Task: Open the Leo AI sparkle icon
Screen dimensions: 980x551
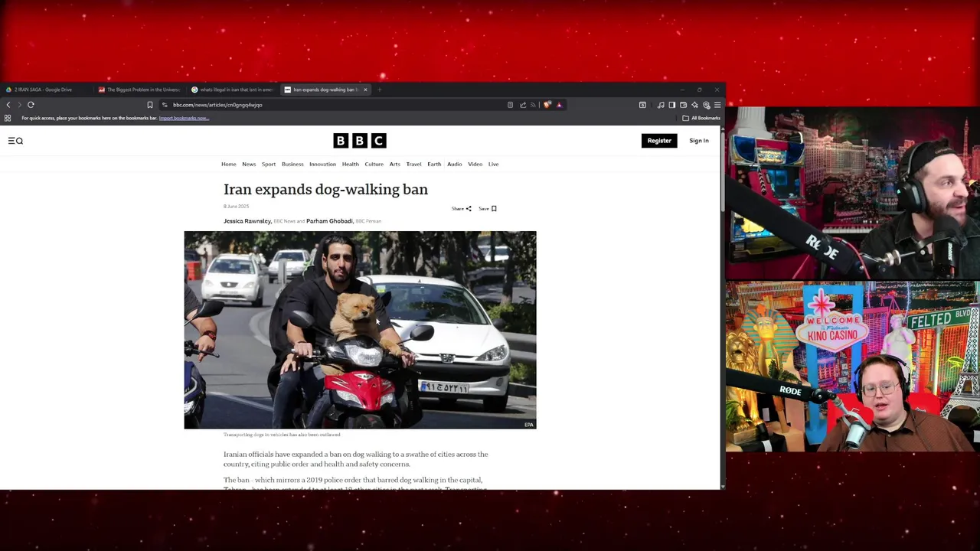Action: click(694, 105)
